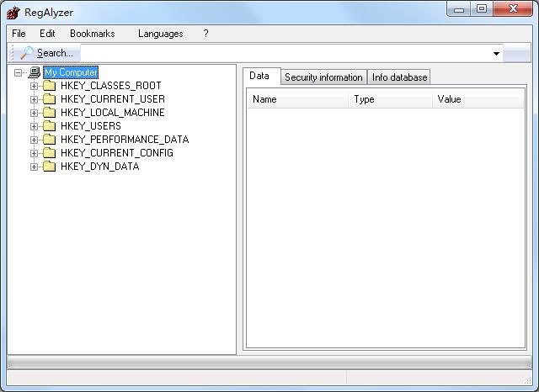Select the HKEY_CURRENT_USER label
539x392 pixels.
coord(113,99)
